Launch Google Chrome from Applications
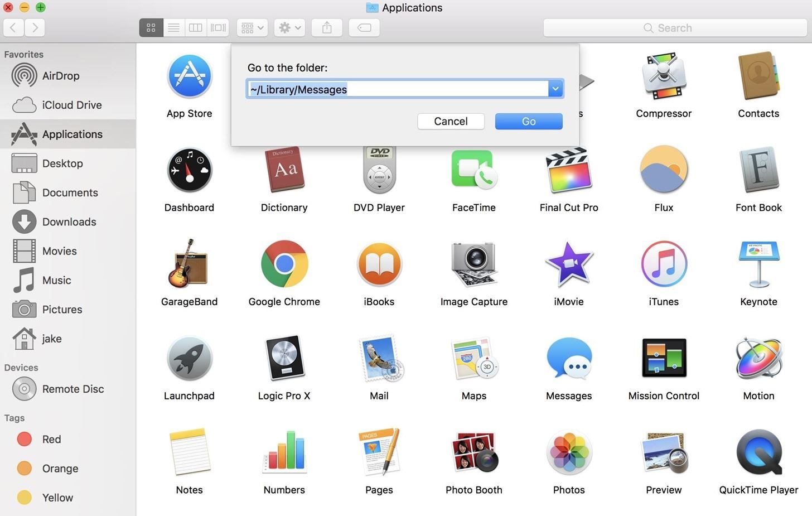The image size is (812, 516). tap(284, 264)
